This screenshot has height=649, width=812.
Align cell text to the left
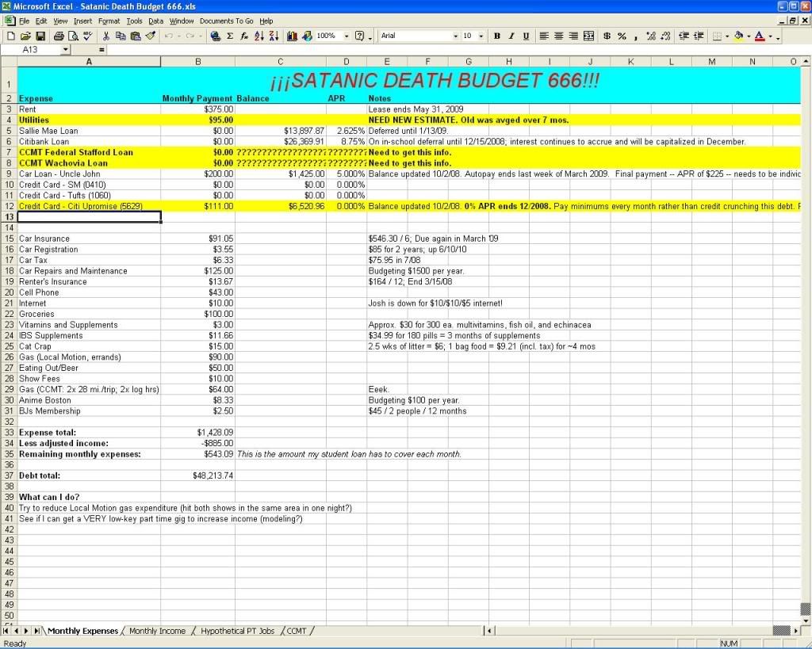point(544,36)
